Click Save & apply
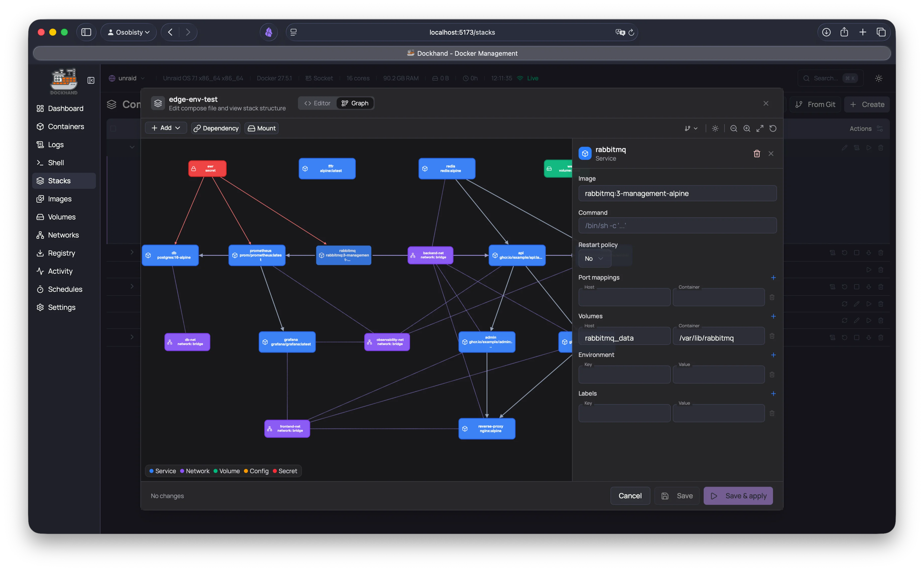 point(738,495)
